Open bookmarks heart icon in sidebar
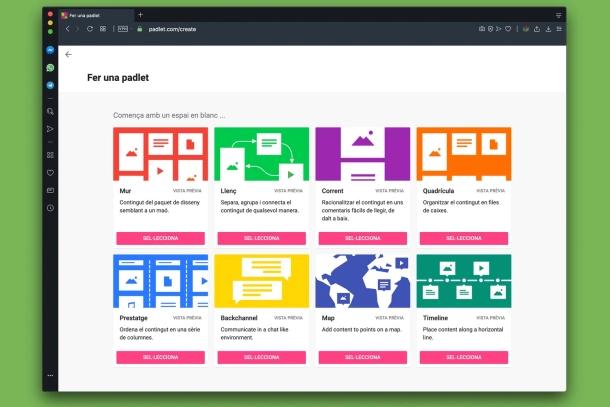 point(50,173)
